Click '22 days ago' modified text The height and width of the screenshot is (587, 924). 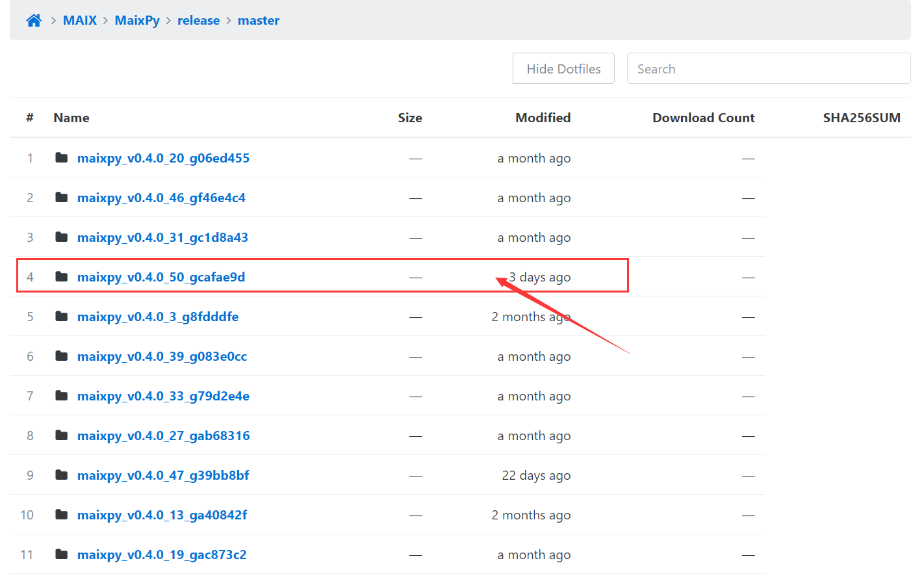click(x=536, y=476)
